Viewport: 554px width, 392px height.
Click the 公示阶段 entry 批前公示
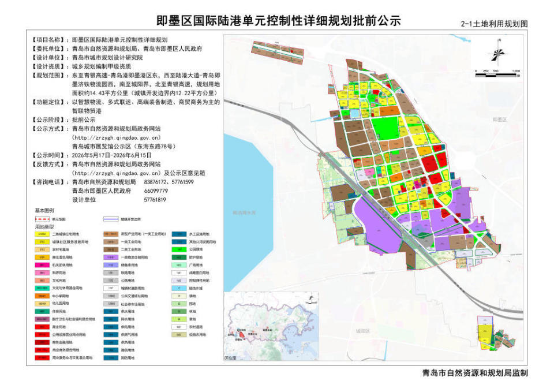[84, 120]
